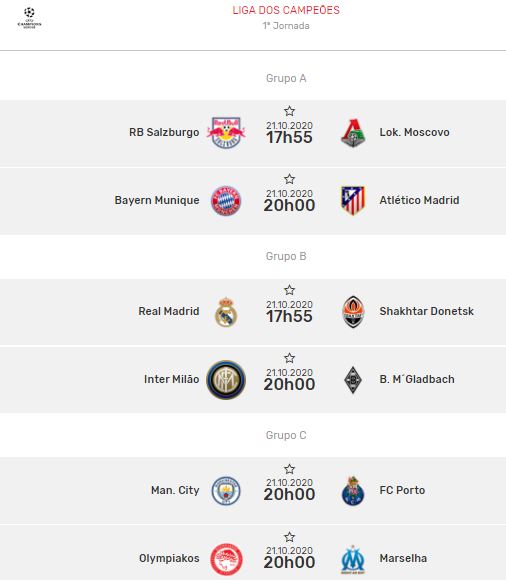Click the Real Madrid club crest
The image size is (506, 580).
click(226, 312)
